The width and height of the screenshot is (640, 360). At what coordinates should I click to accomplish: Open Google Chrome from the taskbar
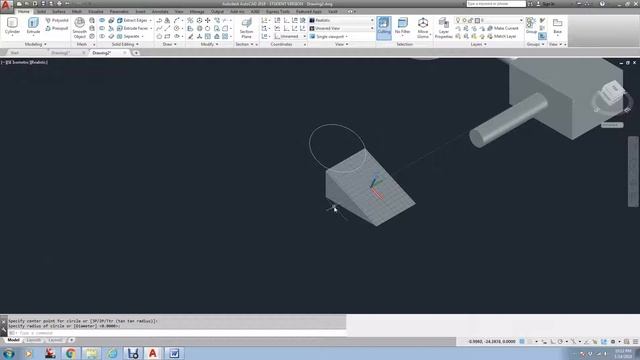70,353
